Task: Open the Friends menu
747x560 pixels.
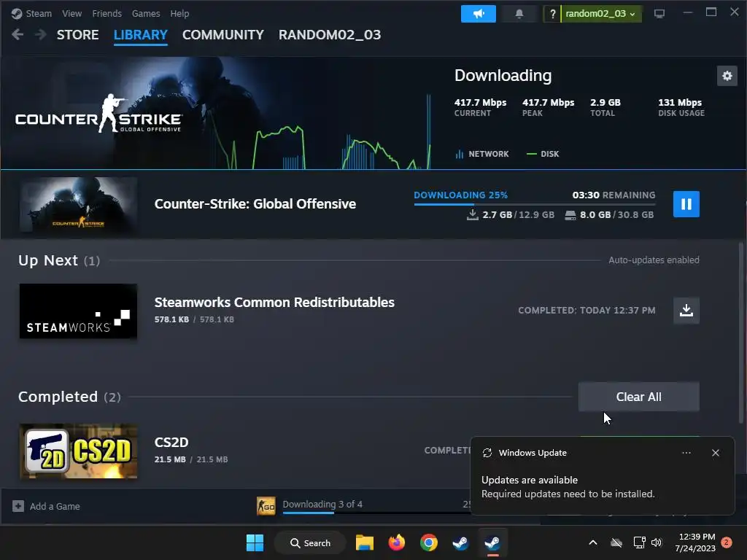Action: (107, 13)
